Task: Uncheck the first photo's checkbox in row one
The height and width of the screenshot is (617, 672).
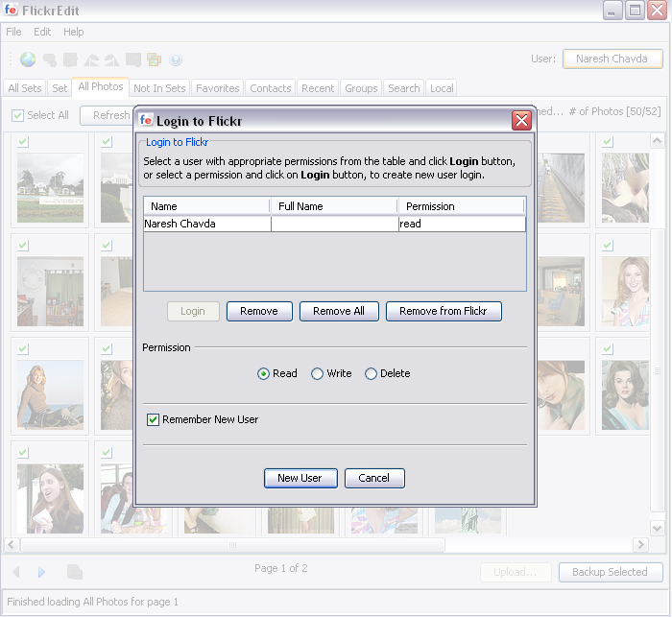Action: 23,142
